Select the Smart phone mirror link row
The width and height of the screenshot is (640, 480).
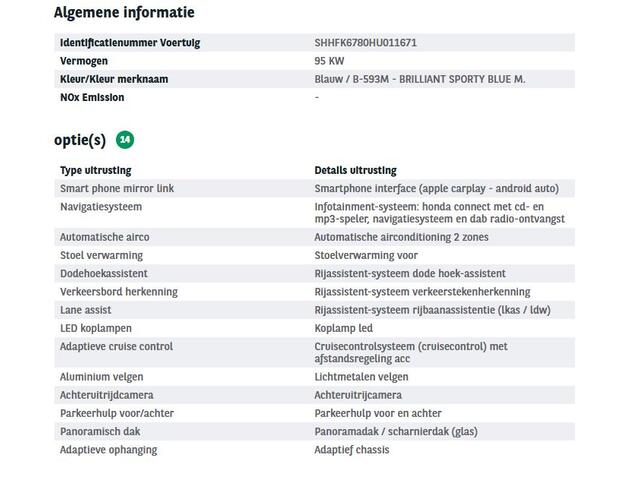[x=314, y=189]
